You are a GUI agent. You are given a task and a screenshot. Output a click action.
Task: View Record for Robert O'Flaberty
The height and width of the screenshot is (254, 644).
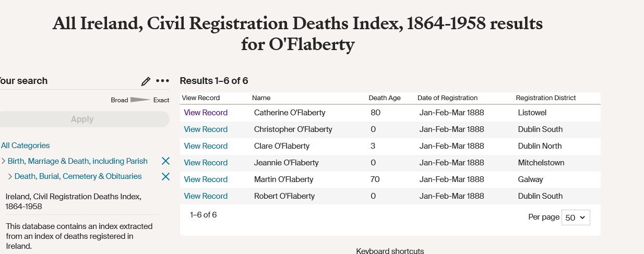tap(206, 196)
